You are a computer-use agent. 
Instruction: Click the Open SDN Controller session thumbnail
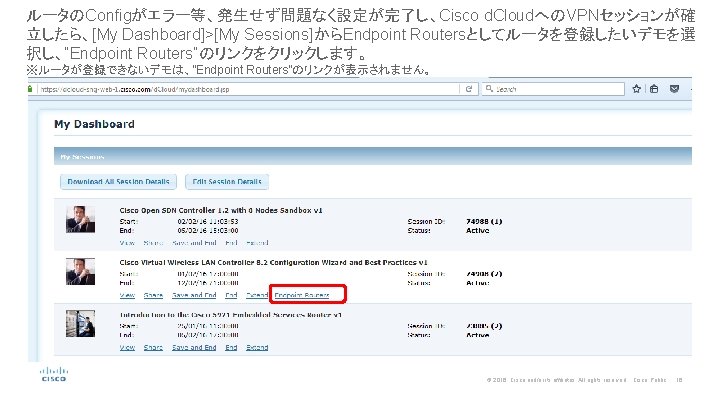click(x=80, y=219)
